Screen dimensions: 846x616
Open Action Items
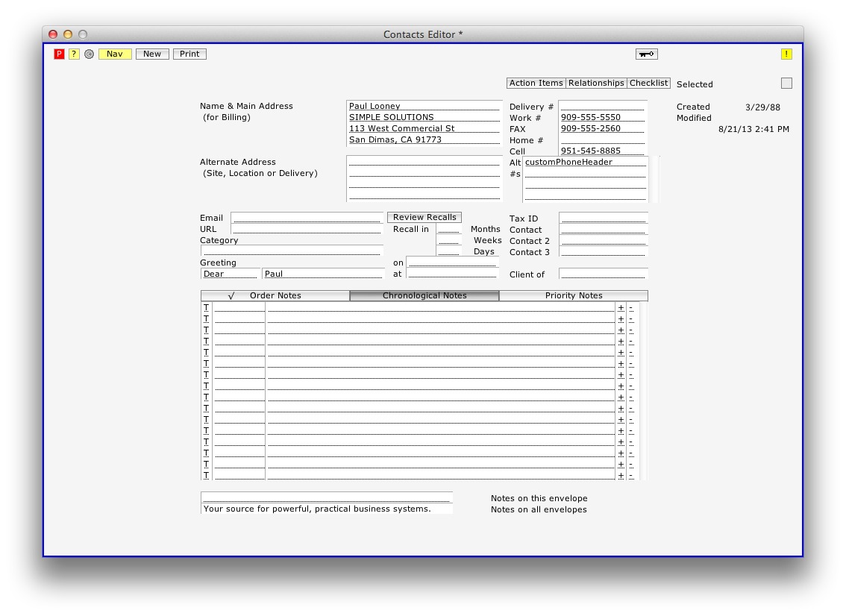tap(536, 83)
